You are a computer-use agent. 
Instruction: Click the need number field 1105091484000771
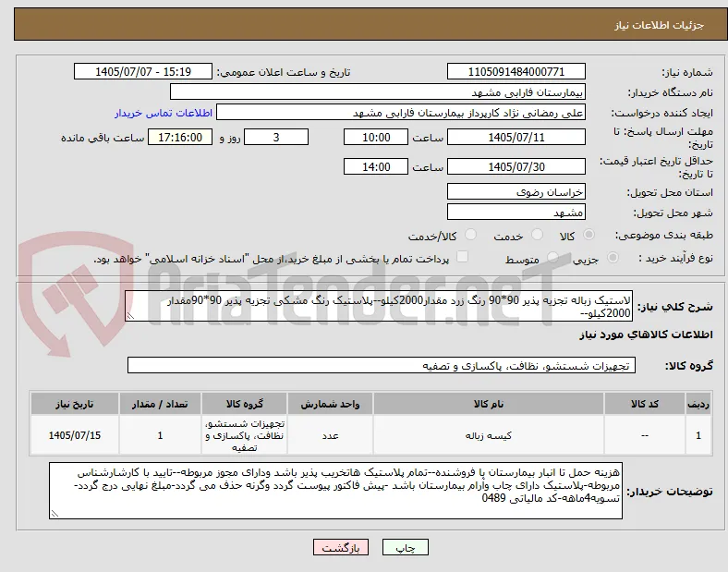click(516, 71)
